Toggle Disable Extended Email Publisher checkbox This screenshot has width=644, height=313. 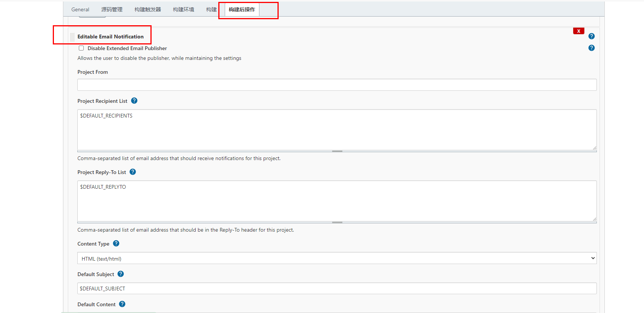81,48
